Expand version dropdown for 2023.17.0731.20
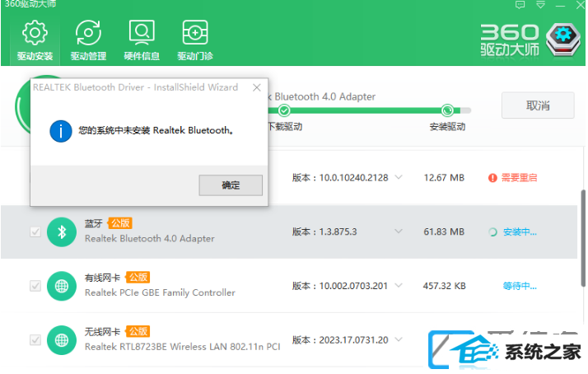Image resolution: width=588 pixels, height=374 pixels. pos(399,339)
